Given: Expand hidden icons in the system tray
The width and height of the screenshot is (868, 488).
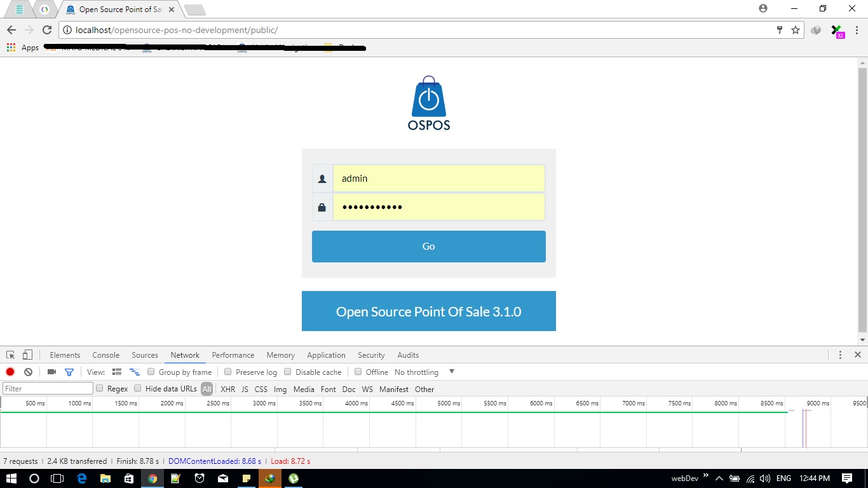Looking at the screenshot, I should [719, 478].
